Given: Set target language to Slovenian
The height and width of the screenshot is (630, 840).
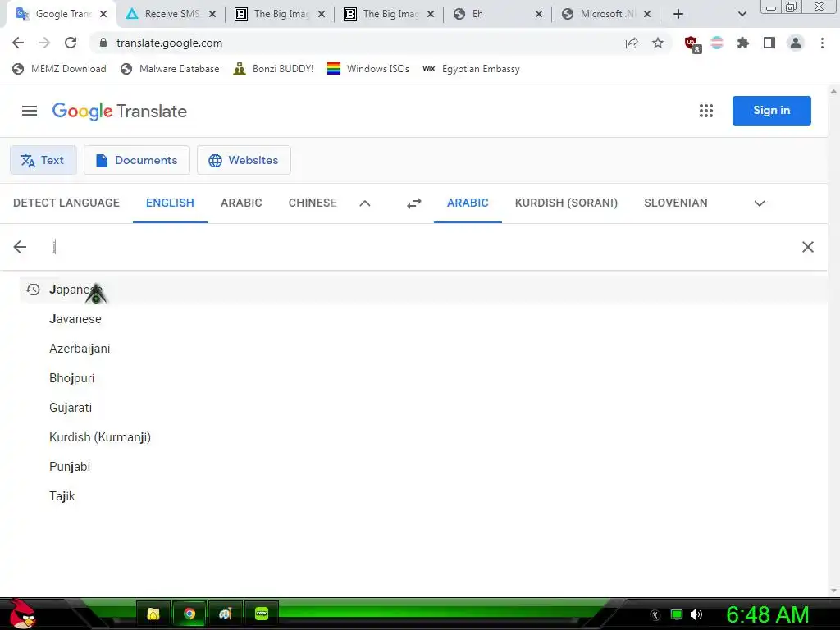Looking at the screenshot, I should (676, 203).
